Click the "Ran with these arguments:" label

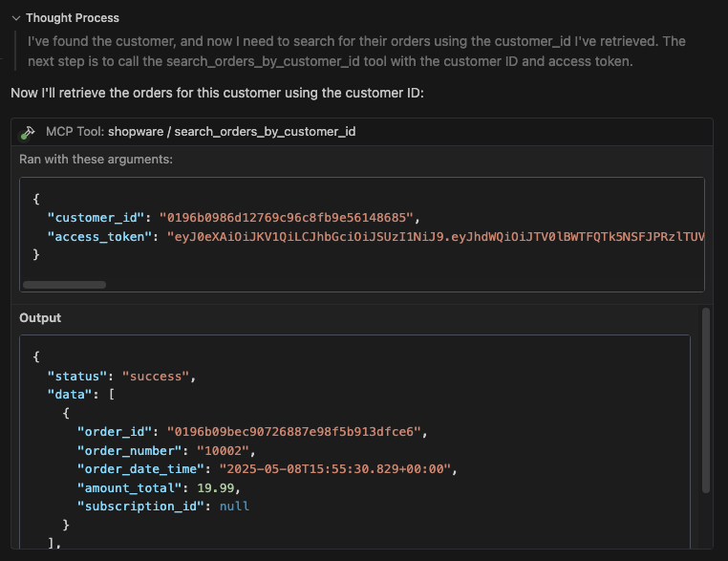click(96, 160)
